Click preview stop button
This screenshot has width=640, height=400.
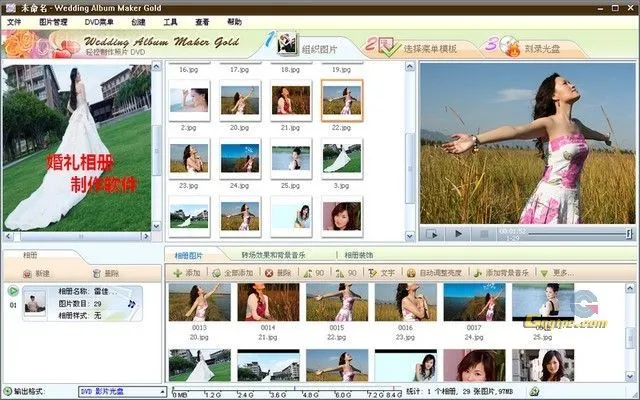pyautogui.click(x=484, y=234)
